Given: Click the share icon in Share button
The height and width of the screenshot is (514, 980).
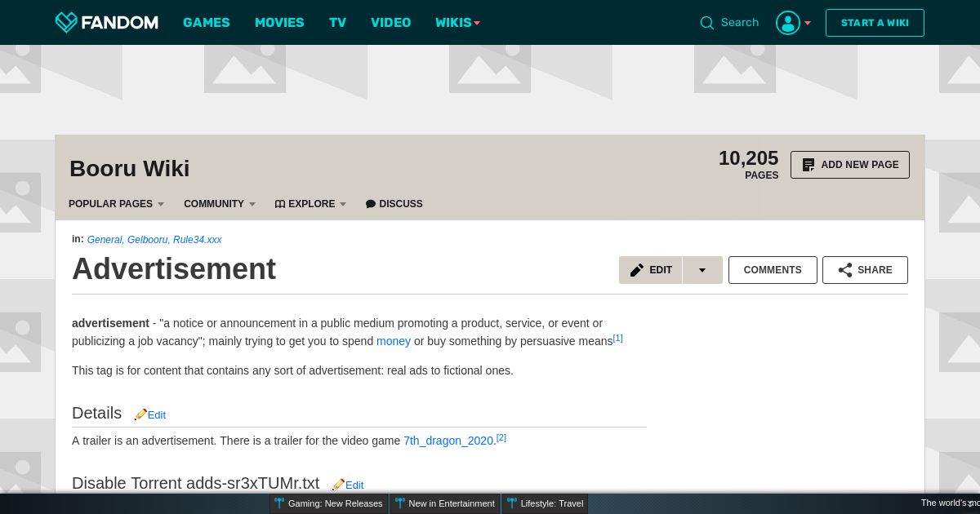Looking at the screenshot, I should click(x=845, y=270).
